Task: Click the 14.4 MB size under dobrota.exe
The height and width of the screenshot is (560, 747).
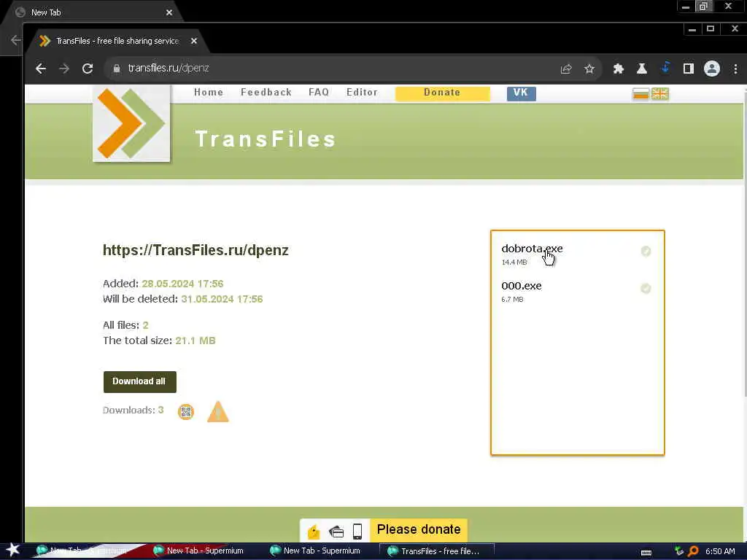Action: pyautogui.click(x=514, y=262)
